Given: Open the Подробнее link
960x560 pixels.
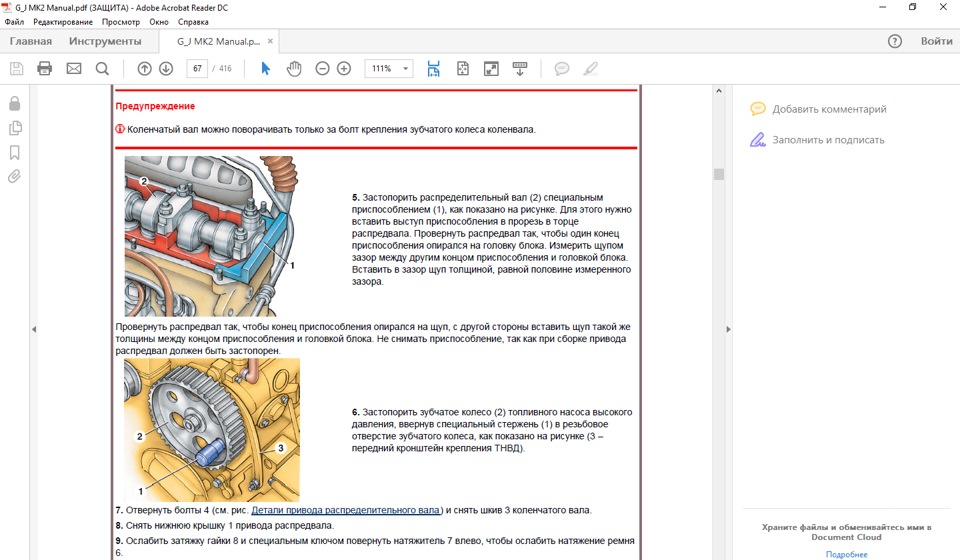Looking at the screenshot, I should click(846, 554).
